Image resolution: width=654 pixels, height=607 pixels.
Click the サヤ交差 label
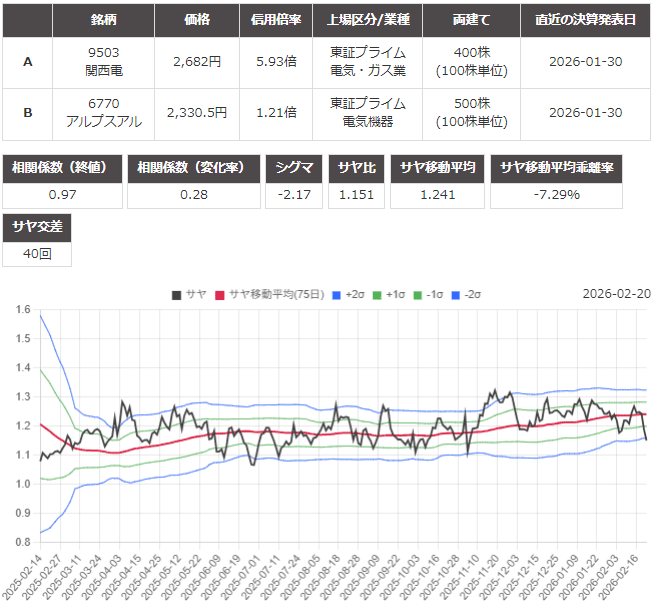(37, 228)
